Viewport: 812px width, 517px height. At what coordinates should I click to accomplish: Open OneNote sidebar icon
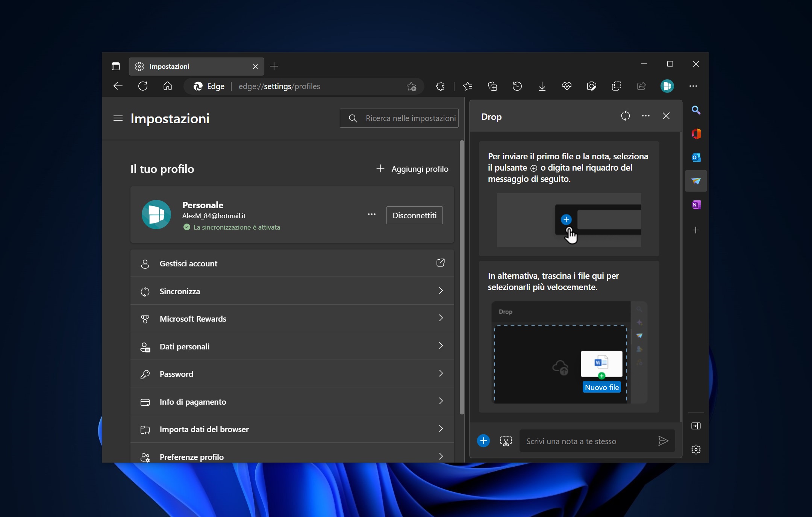tap(696, 205)
